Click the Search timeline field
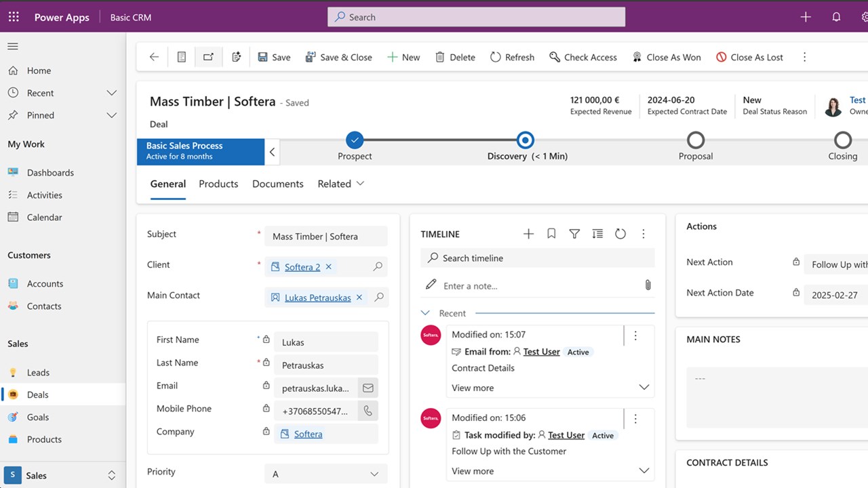This screenshot has width=868, height=488. point(538,258)
